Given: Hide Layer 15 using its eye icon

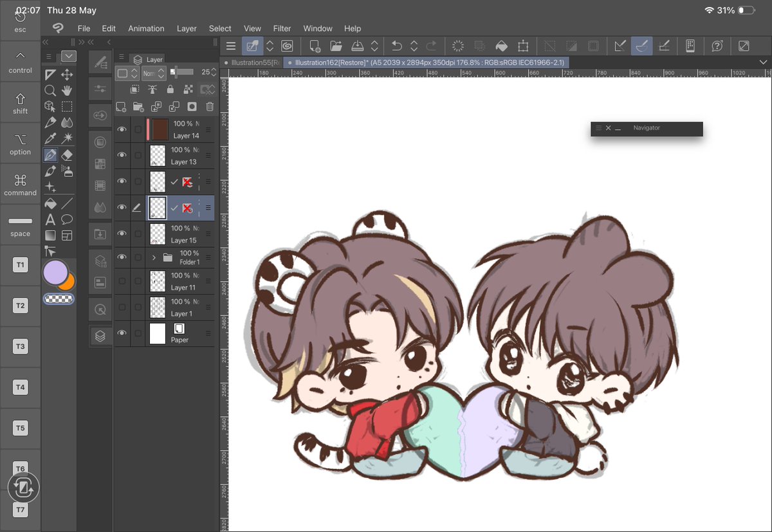Looking at the screenshot, I should tap(121, 234).
